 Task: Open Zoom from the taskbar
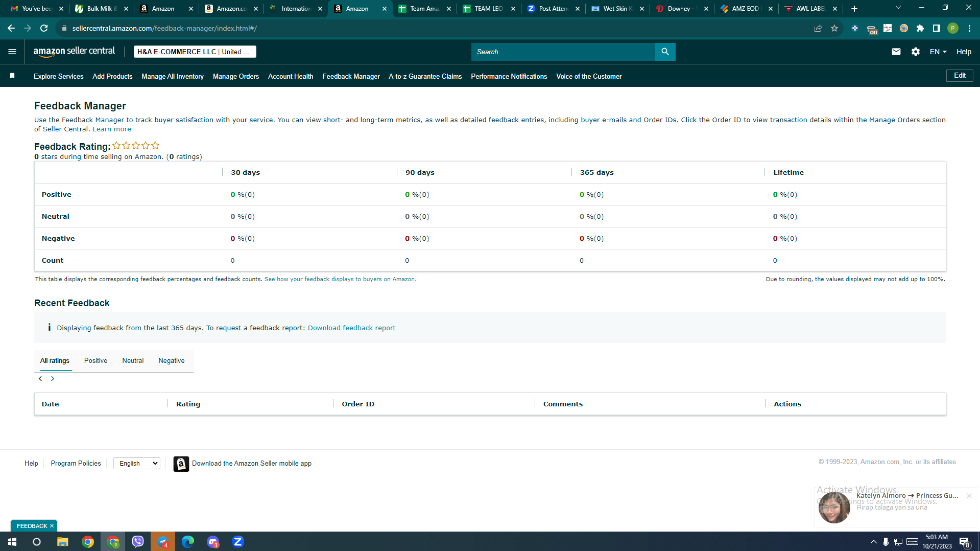(238, 542)
